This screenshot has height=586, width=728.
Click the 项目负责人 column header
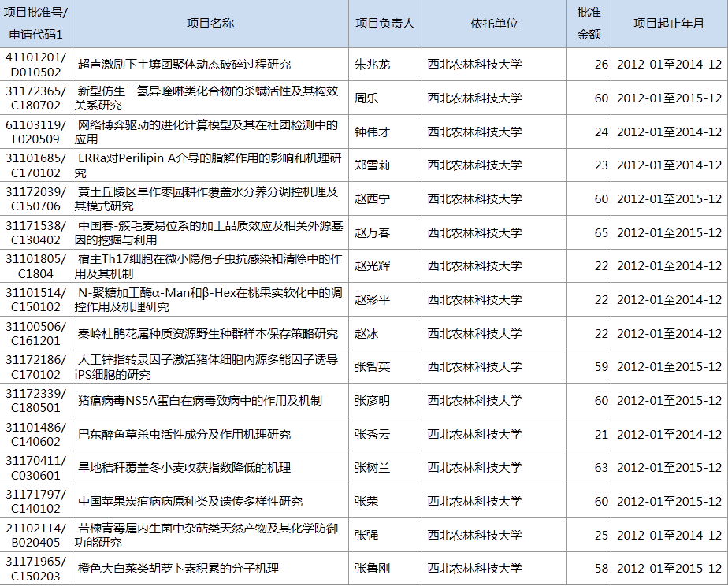click(x=385, y=24)
